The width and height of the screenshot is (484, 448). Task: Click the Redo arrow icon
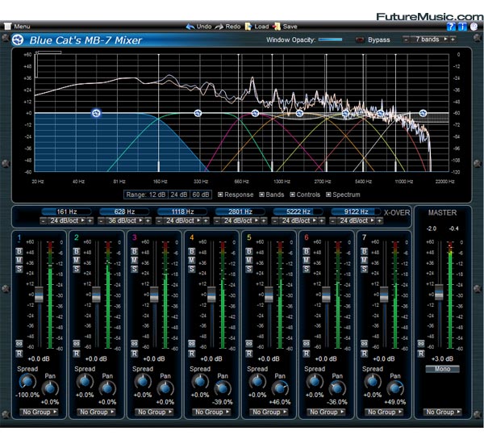point(219,27)
